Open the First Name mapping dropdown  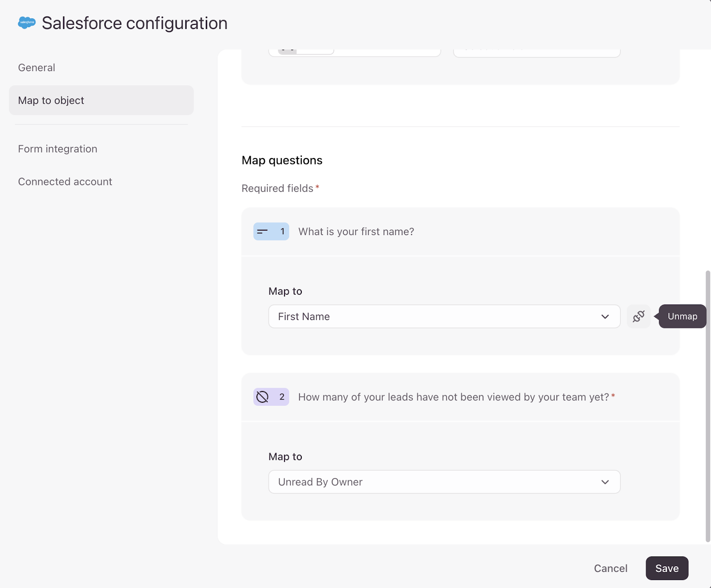(444, 316)
